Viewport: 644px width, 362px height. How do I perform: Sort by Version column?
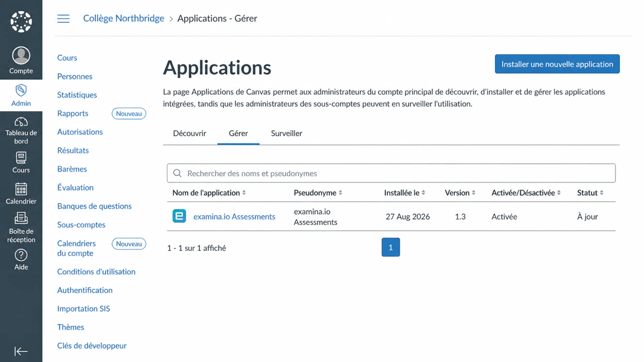(460, 193)
